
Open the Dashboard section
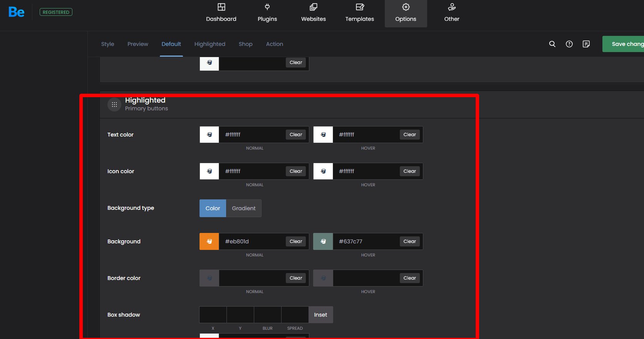click(221, 13)
